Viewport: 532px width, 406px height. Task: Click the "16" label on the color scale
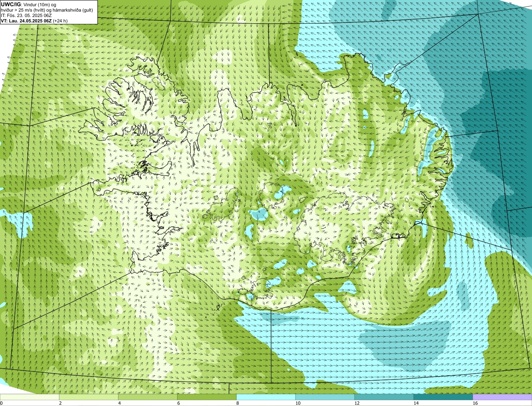tap(475, 403)
